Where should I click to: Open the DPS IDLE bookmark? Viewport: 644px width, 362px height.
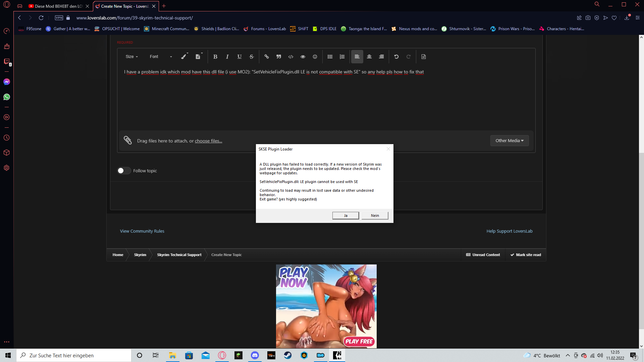point(325,29)
